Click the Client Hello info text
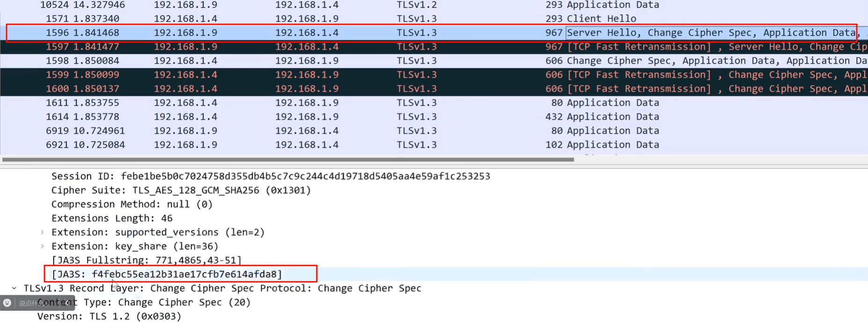Image resolution: width=868 pixels, height=322 pixels. point(602,19)
